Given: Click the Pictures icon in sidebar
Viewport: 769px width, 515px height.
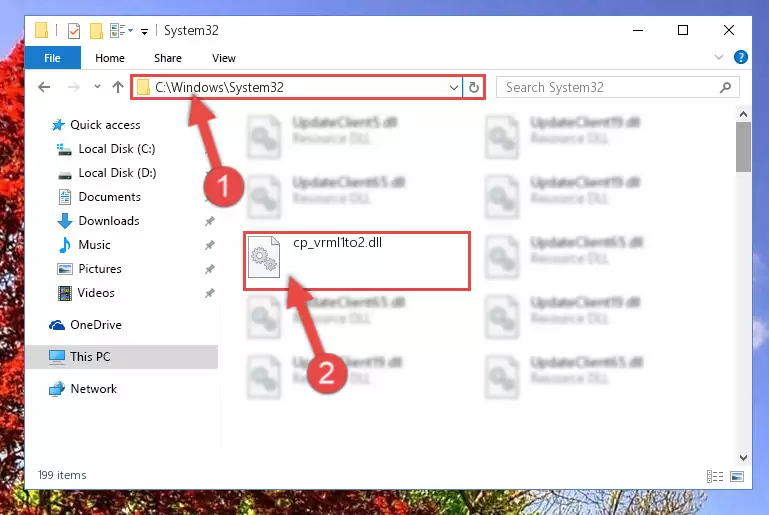Looking at the screenshot, I should [x=65, y=269].
